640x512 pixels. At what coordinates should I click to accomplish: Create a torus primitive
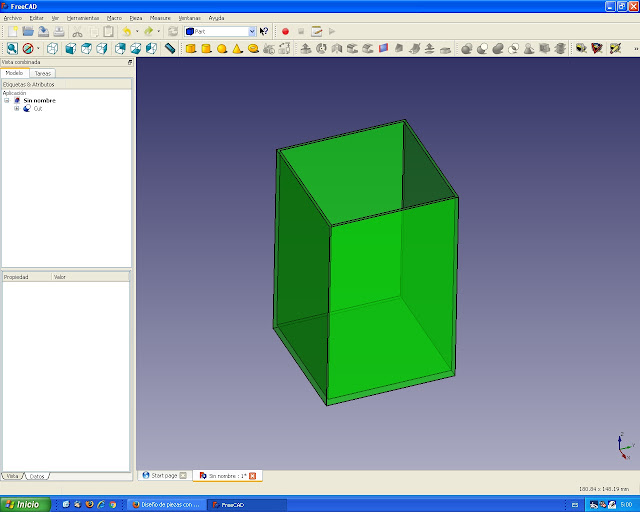click(x=253, y=49)
